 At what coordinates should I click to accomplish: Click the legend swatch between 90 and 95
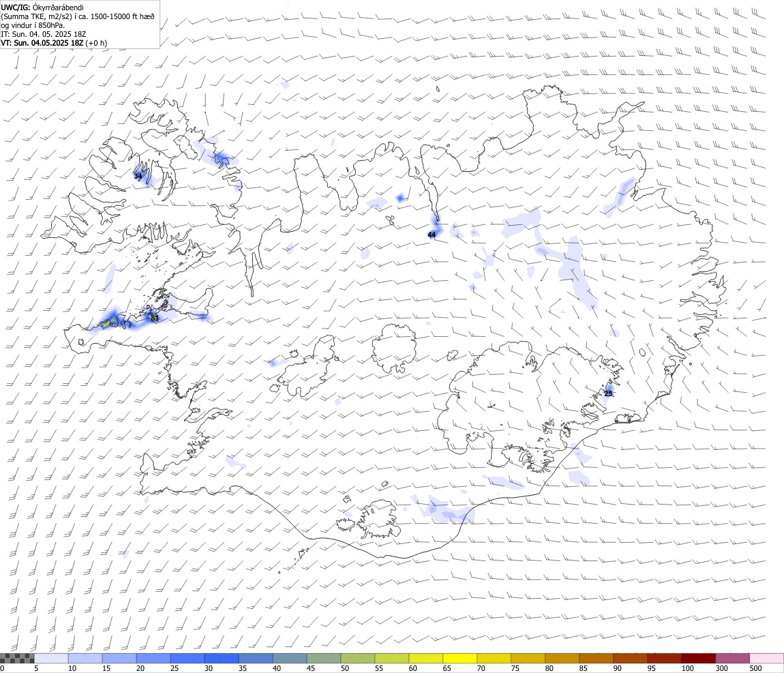coord(631,658)
